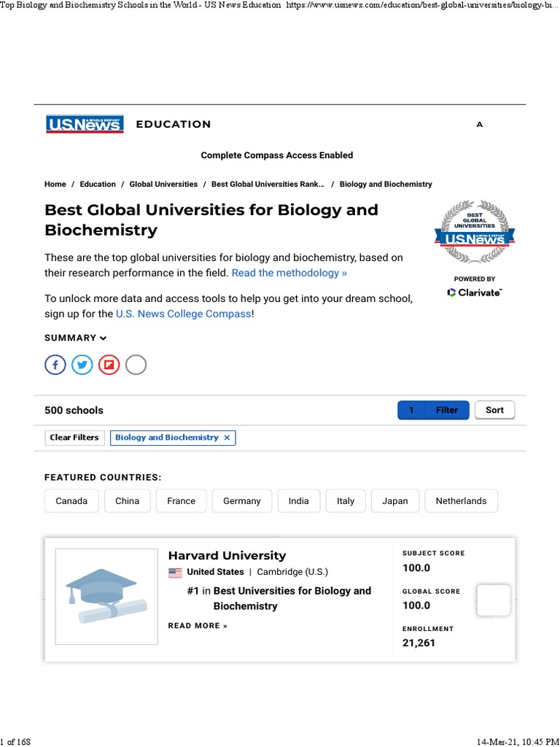
Task: Select Germany featured country
Action: point(242,500)
